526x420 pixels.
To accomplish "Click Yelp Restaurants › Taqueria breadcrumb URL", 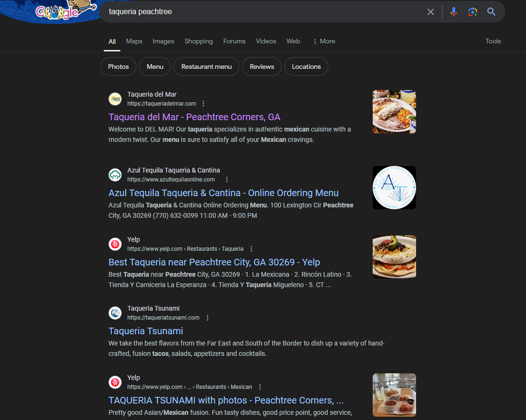I will click(x=185, y=249).
